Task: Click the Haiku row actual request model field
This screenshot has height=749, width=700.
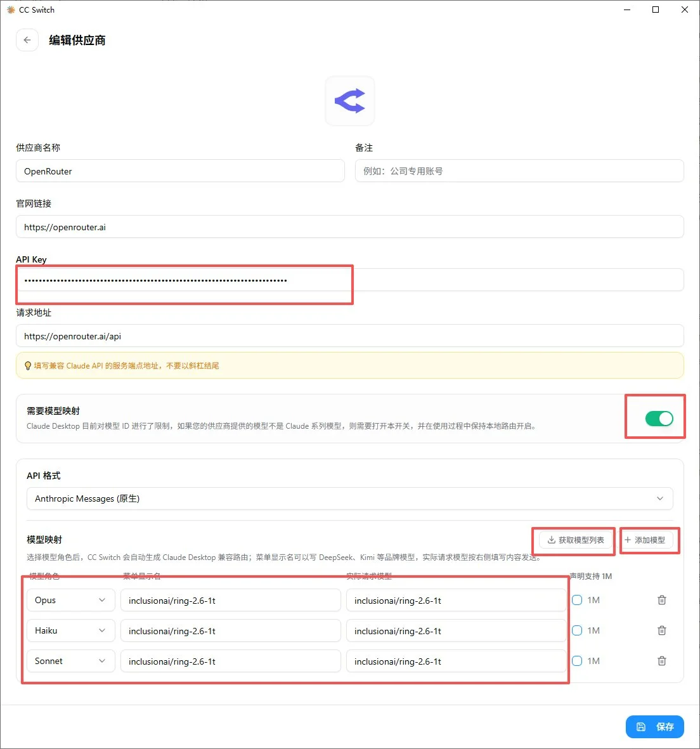Action: pyautogui.click(x=456, y=631)
